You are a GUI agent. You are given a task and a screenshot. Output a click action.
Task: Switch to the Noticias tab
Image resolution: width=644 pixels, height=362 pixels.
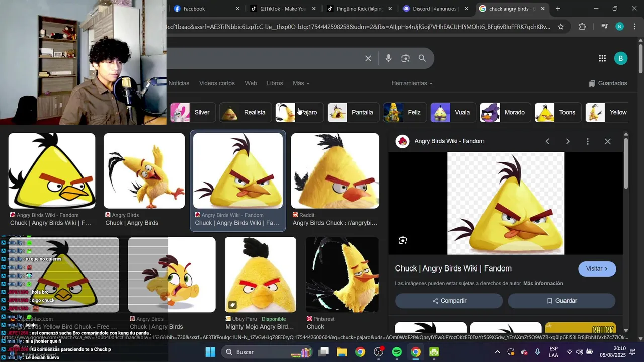point(179,83)
